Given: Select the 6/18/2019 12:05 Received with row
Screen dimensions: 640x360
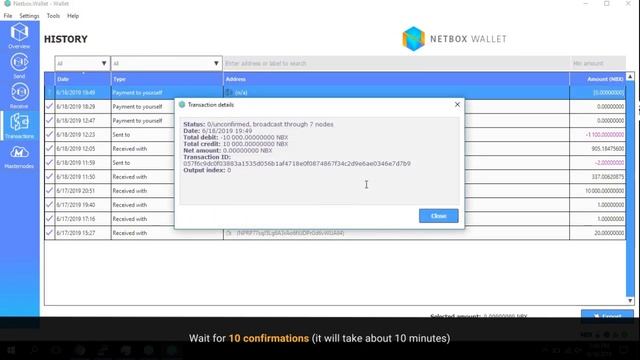Looking at the screenshot, I should [335, 149].
